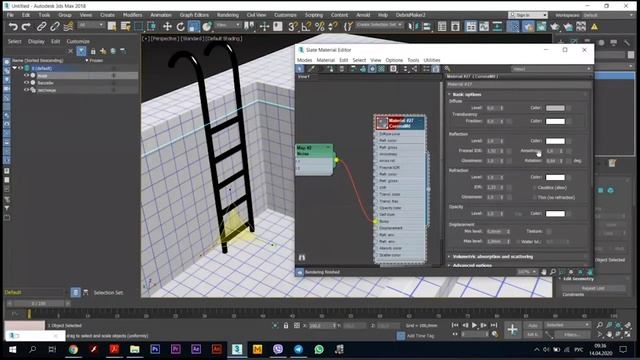Activate the Select Object tool

coord(112,27)
